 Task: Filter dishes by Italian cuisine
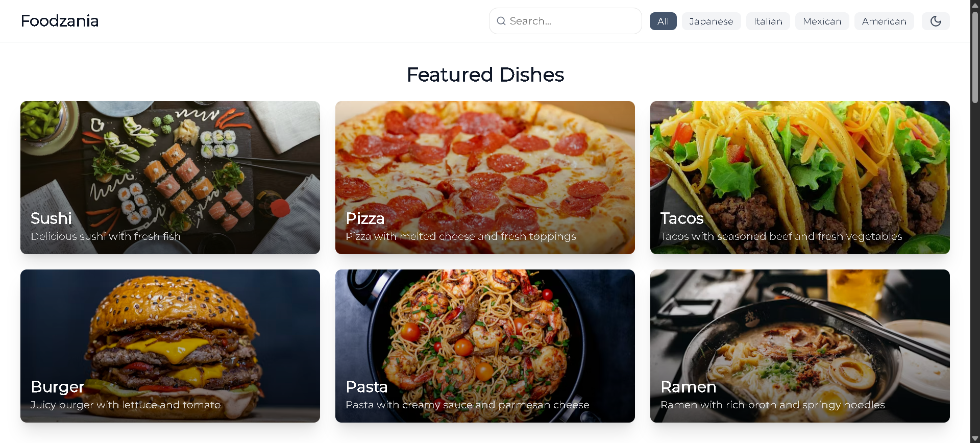tap(768, 21)
